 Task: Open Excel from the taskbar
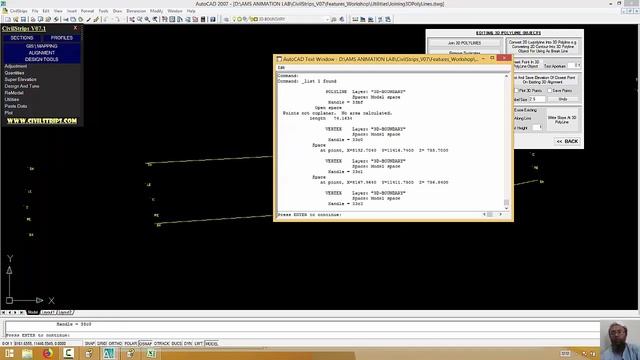151,353
